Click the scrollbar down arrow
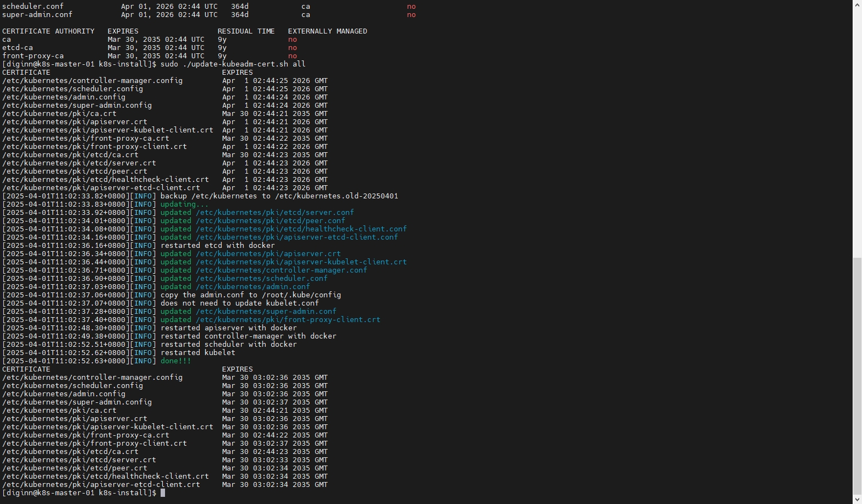This screenshot has height=504, width=862. click(857, 499)
